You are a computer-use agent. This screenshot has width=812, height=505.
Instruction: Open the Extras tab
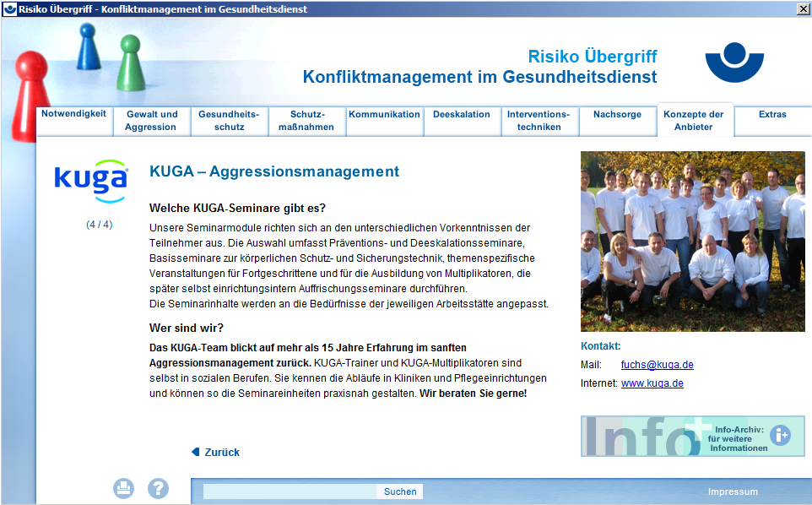coord(771,115)
